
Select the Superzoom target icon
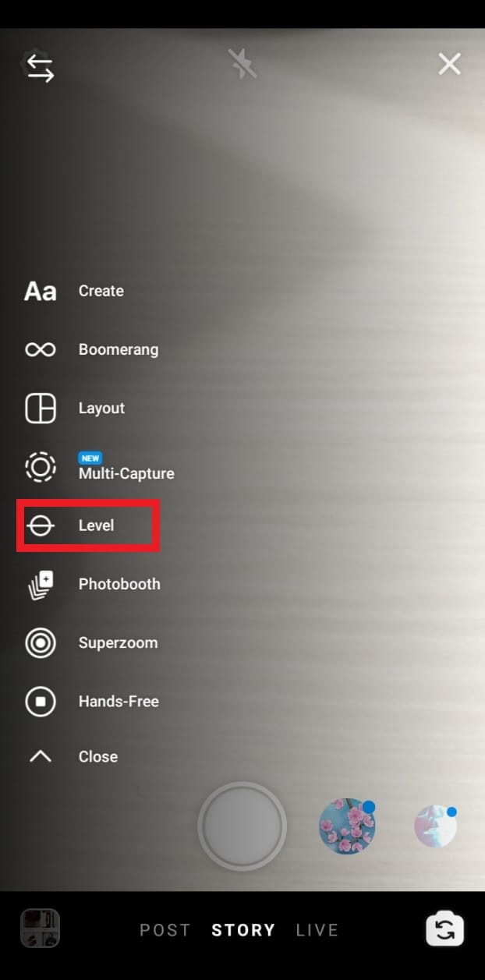[x=41, y=643]
